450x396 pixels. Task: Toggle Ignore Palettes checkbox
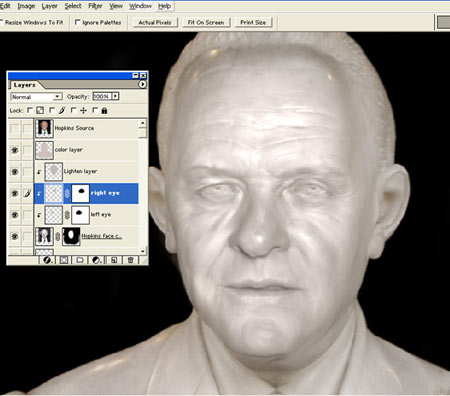pos(77,22)
